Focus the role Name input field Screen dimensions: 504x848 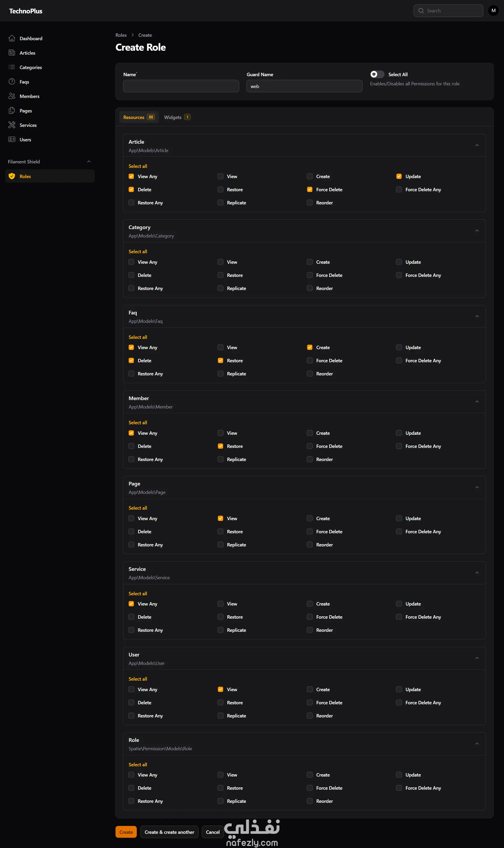pos(181,86)
